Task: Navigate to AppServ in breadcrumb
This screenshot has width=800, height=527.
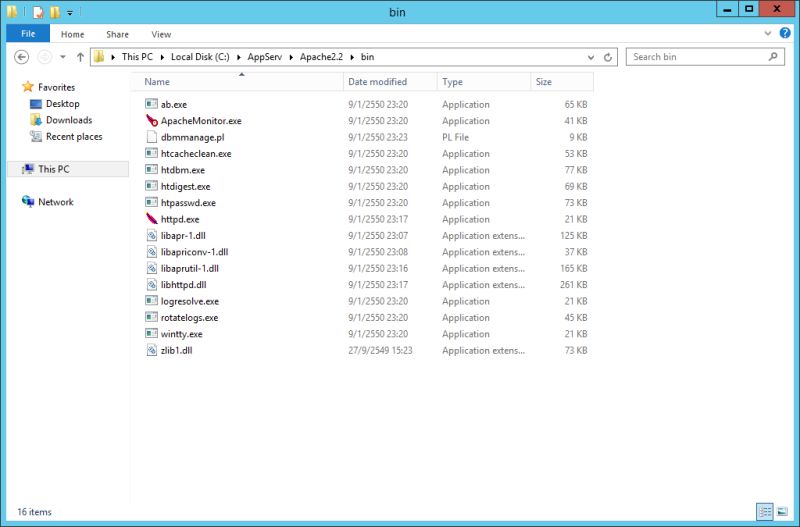Action: coord(264,57)
